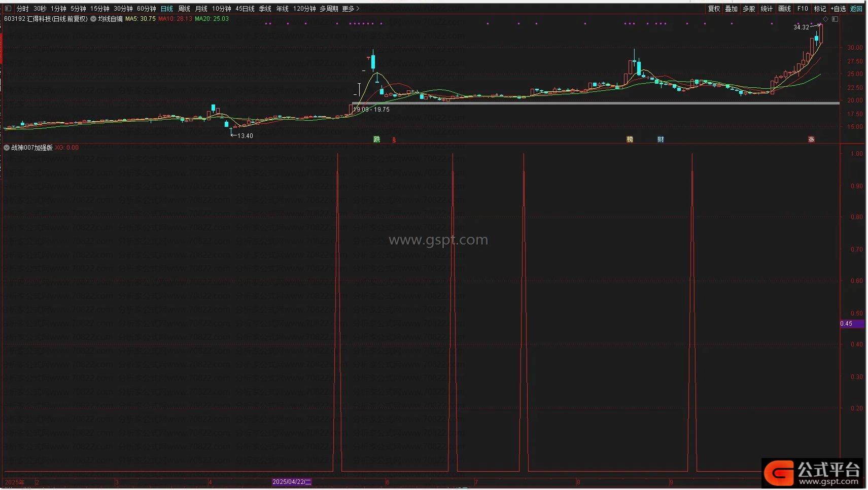868x490 pixels.
Task: Select the 分时 intraday tab
Action: point(23,9)
